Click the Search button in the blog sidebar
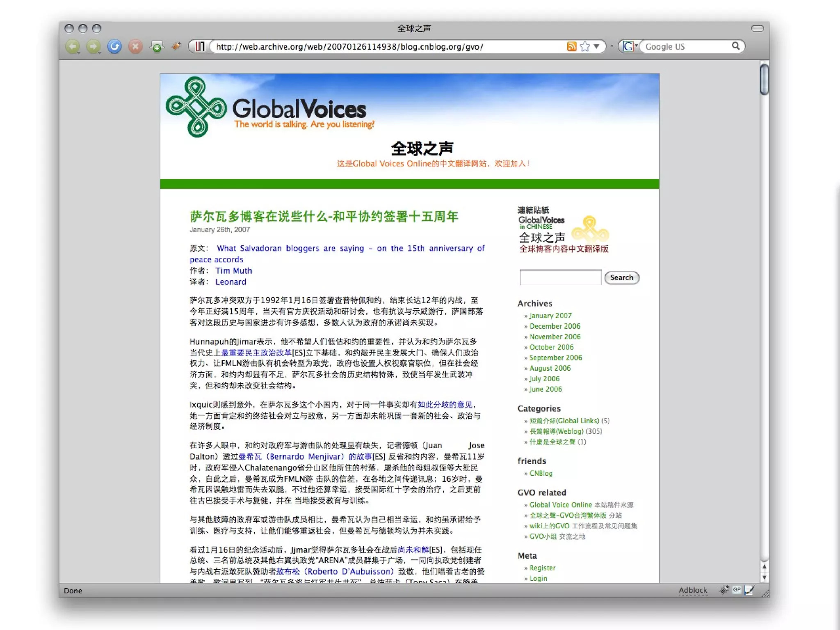The image size is (840, 630). pos(621,277)
